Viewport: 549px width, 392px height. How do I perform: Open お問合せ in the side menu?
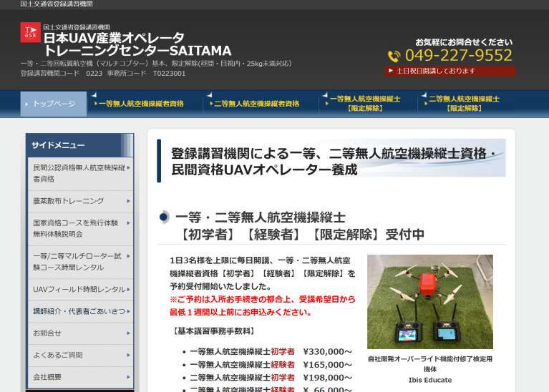pos(81,333)
